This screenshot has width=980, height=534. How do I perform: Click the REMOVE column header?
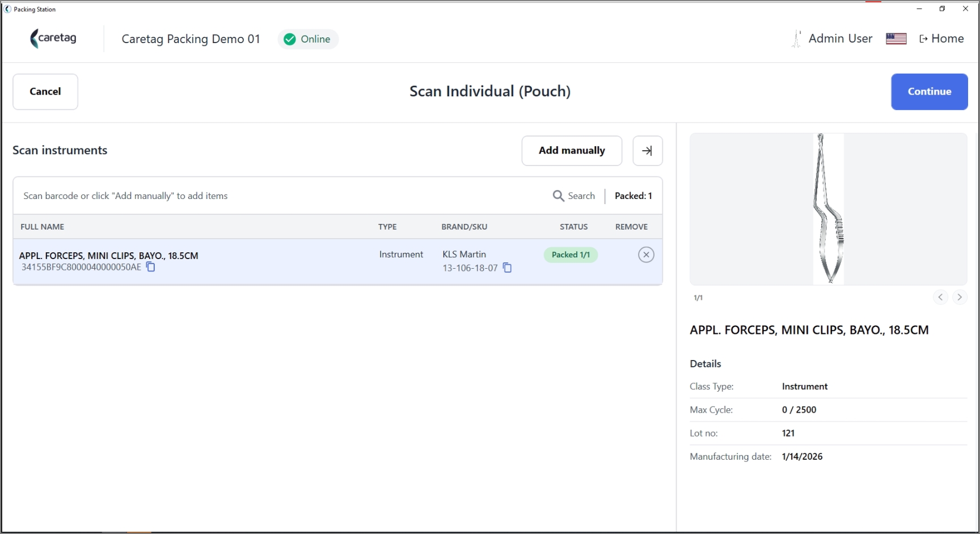tap(631, 227)
